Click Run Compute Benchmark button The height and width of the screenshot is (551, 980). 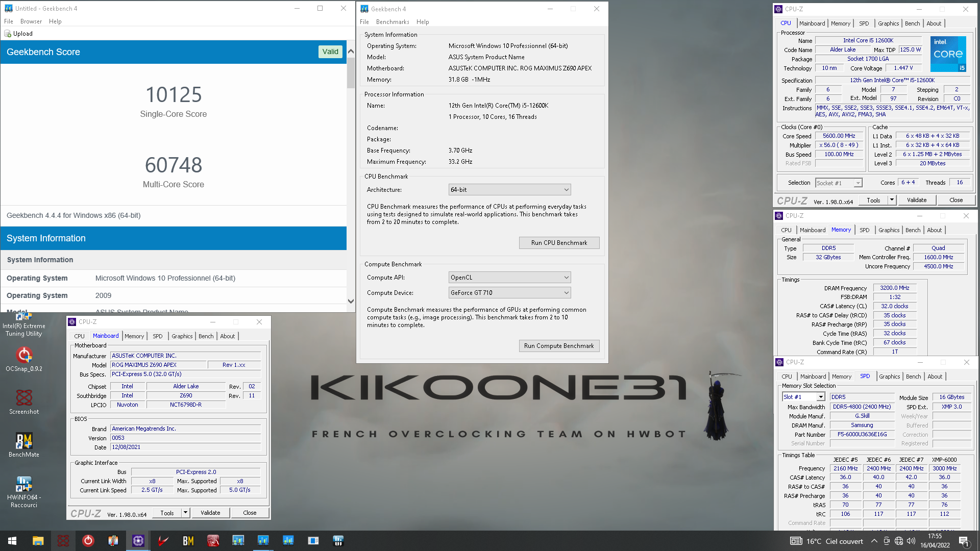(559, 346)
